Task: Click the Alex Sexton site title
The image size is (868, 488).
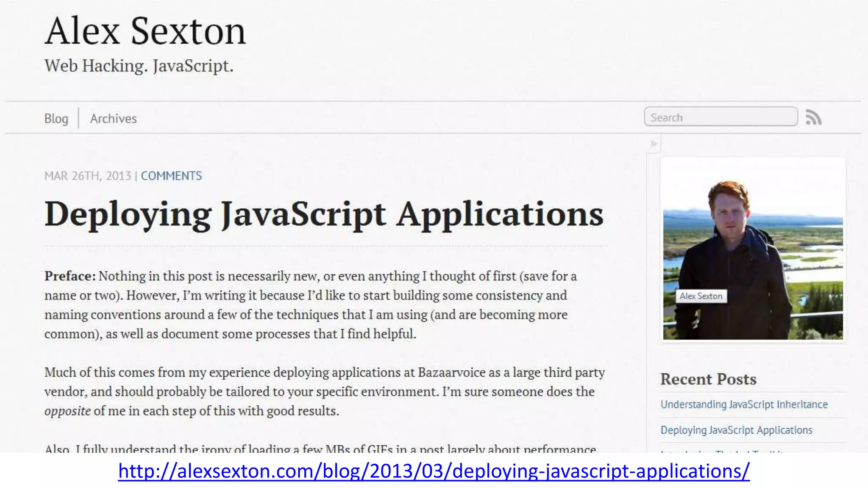Action: coord(145,31)
